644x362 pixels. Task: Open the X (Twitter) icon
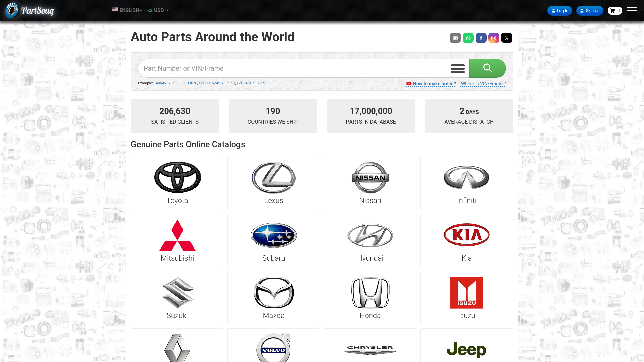coord(506,38)
